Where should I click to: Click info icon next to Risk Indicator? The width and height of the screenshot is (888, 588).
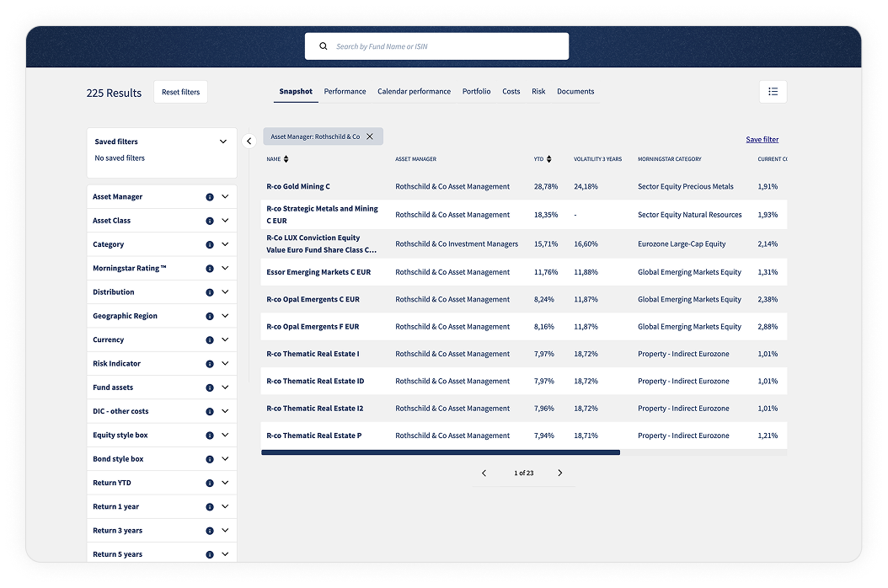[209, 364]
